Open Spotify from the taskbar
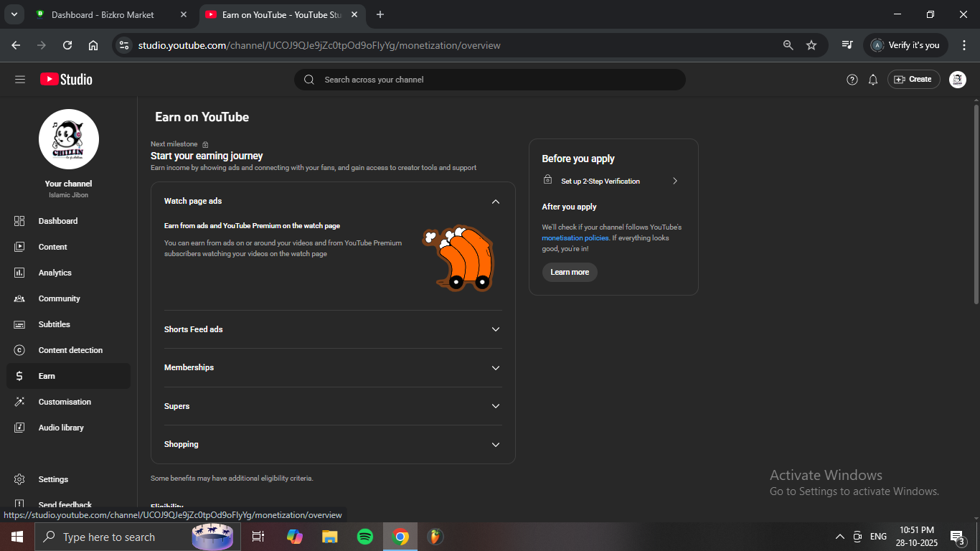This screenshot has width=980, height=551. click(x=364, y=537)
